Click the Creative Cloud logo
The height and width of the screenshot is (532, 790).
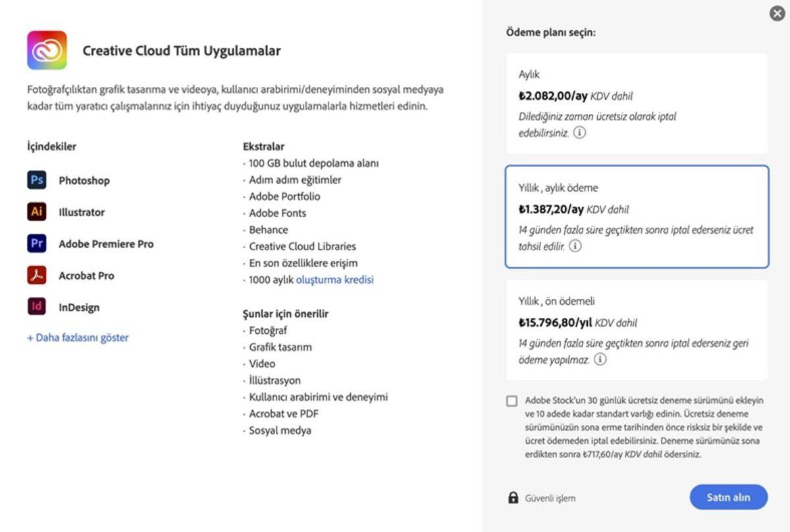point(47,49)
